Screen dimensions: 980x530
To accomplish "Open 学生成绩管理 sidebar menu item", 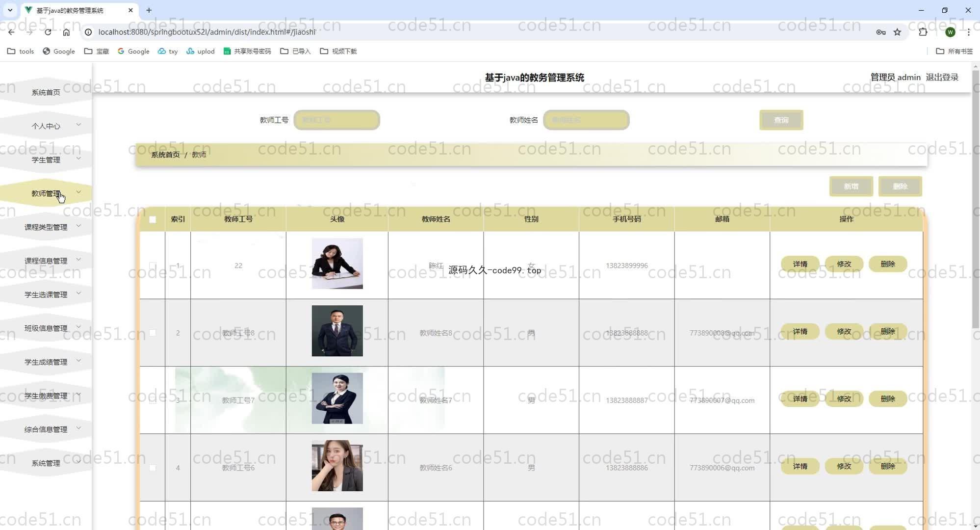I will [46, 362].
